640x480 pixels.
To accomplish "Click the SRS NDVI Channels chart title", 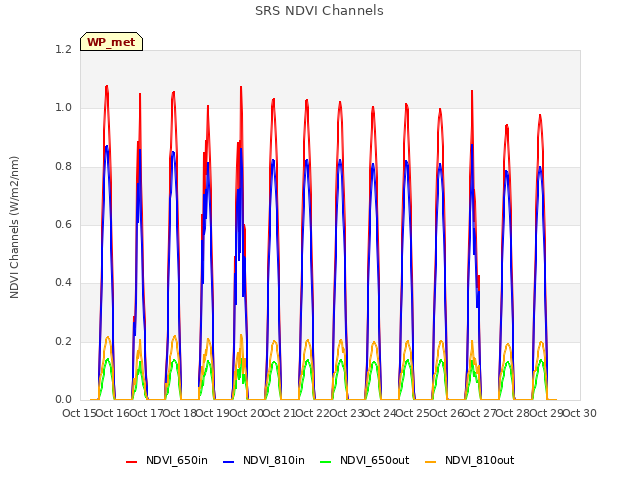I will [x=319, y=11].
